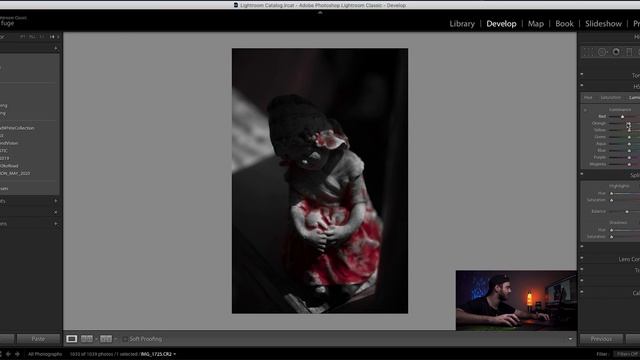Switch to Loupe view icon

(x=71, y=339)
